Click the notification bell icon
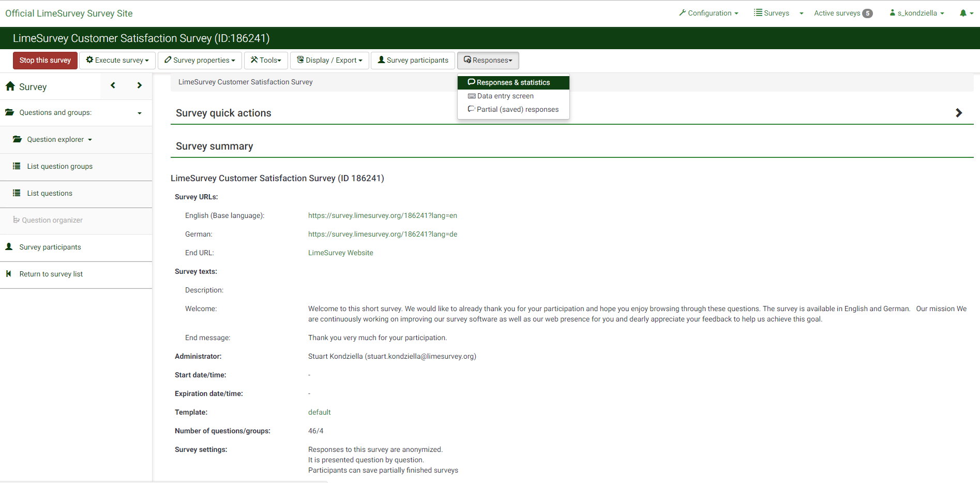The width and height of the screenshot is (980, 483). (963, 13)
